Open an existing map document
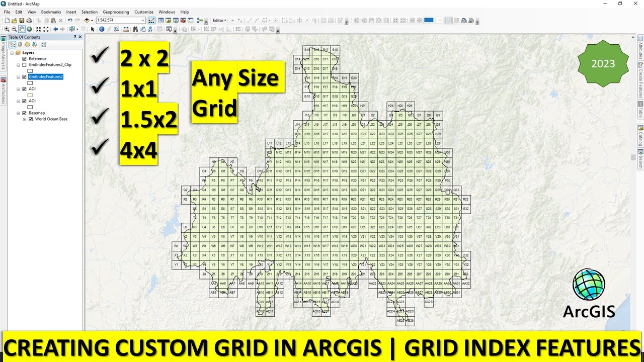Screen dimensions: 644x362 (x=14, y=20)
